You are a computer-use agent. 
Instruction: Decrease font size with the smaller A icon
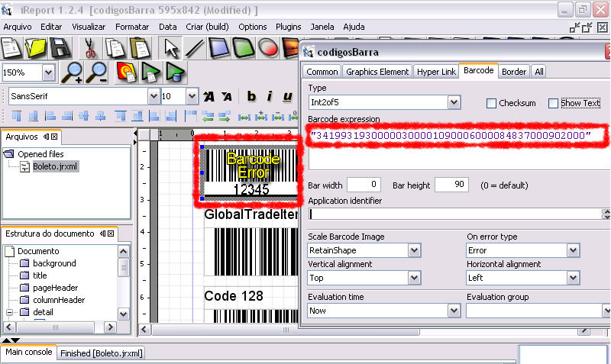coord(227,96)
